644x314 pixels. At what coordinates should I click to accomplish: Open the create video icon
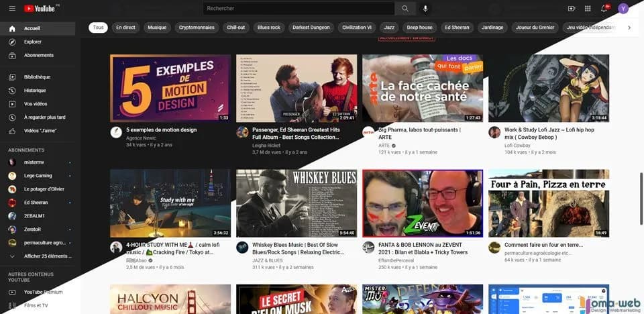pyautogui.click(x=572, y=9)
